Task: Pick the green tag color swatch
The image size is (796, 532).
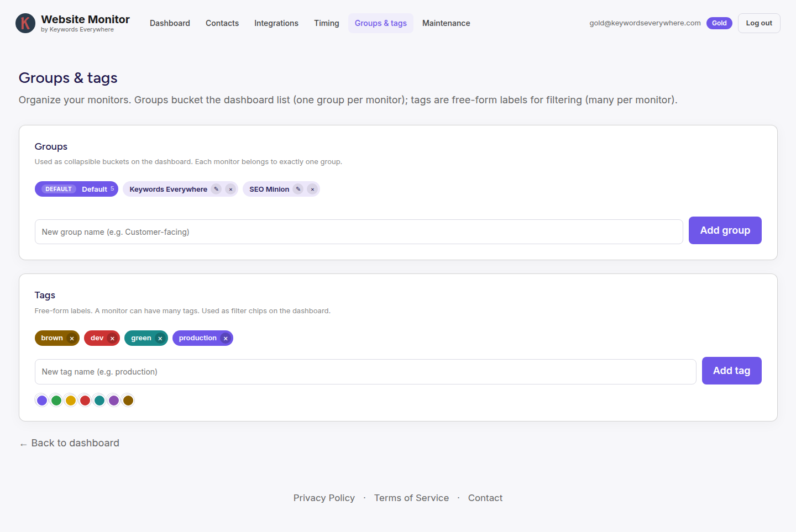Action: pos(56,401)
